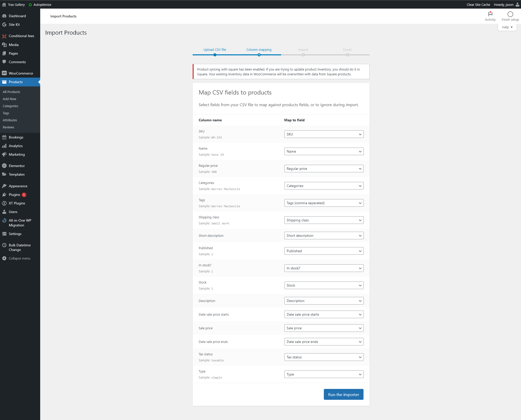The image size is (521, 420).
Task: Open Add New submenu item
Action: pos(9,99)
